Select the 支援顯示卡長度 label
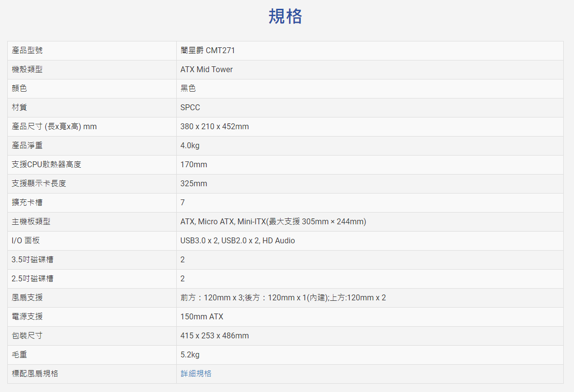This screenshot has width=574, height=392. 39,183
